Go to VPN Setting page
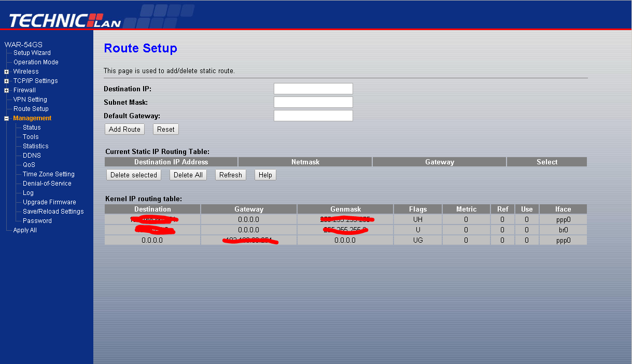Viewport: 632px width, 364px height. point(30,100)
